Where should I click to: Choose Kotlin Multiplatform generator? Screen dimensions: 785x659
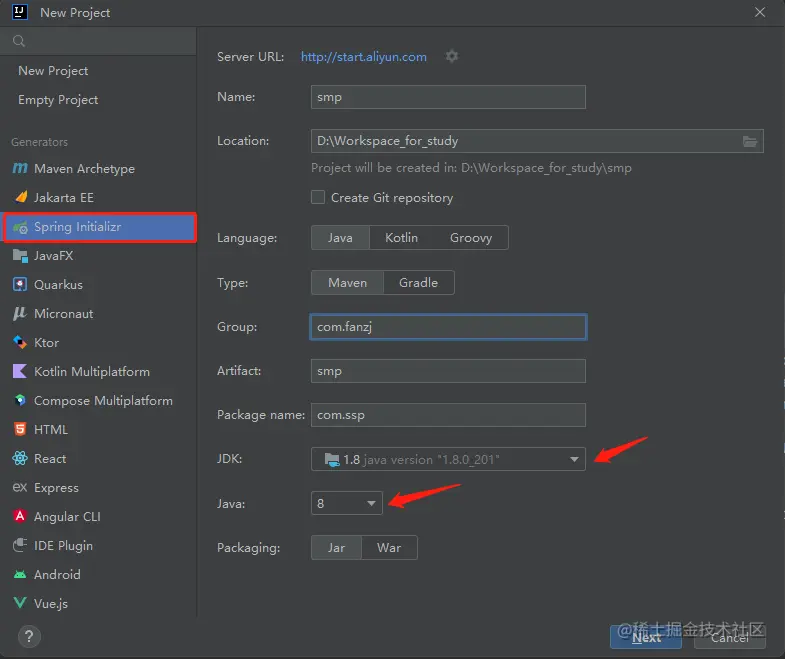point(98,372)
